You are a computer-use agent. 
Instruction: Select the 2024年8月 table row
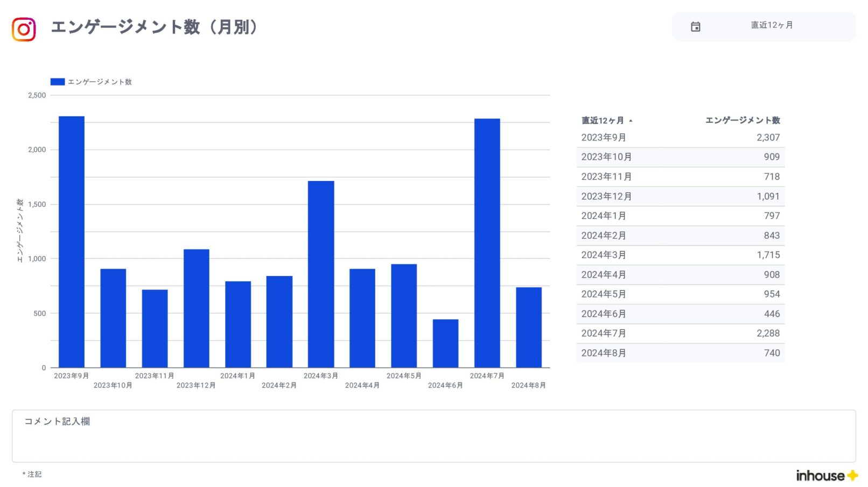[680, 353]
